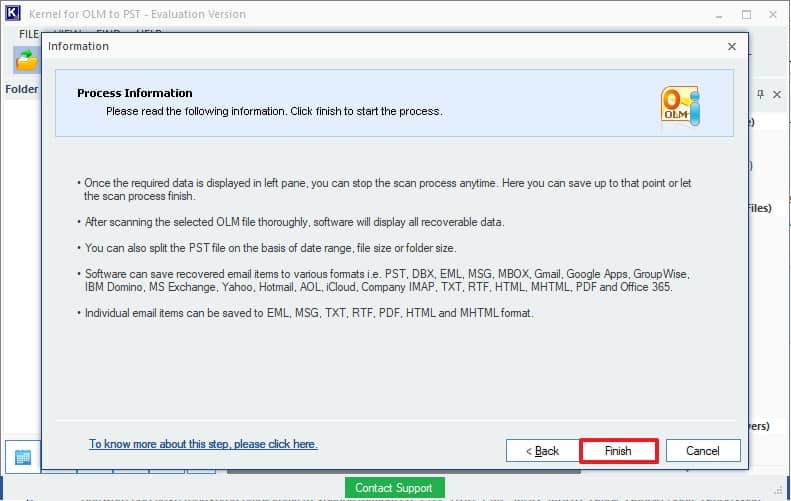
Task: Click the pin icon on right panel
Action: click(x=760, y=94)
